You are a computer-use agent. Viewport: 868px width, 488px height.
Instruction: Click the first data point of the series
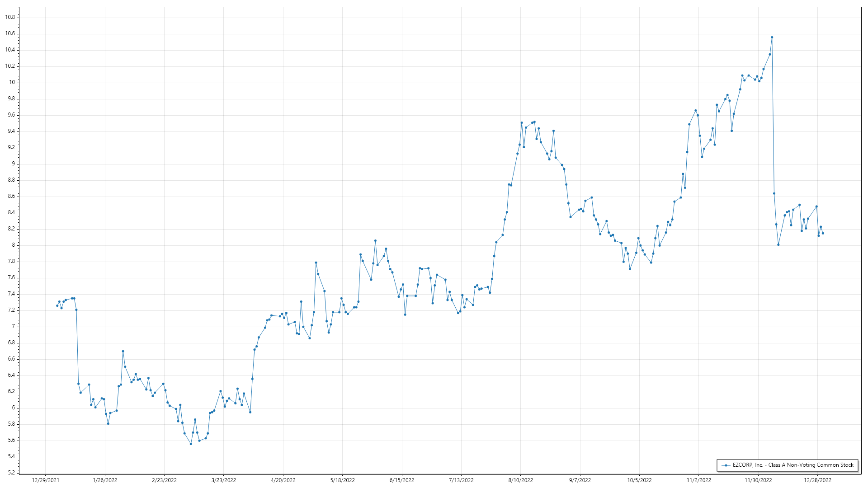click(x=57, y=306)
